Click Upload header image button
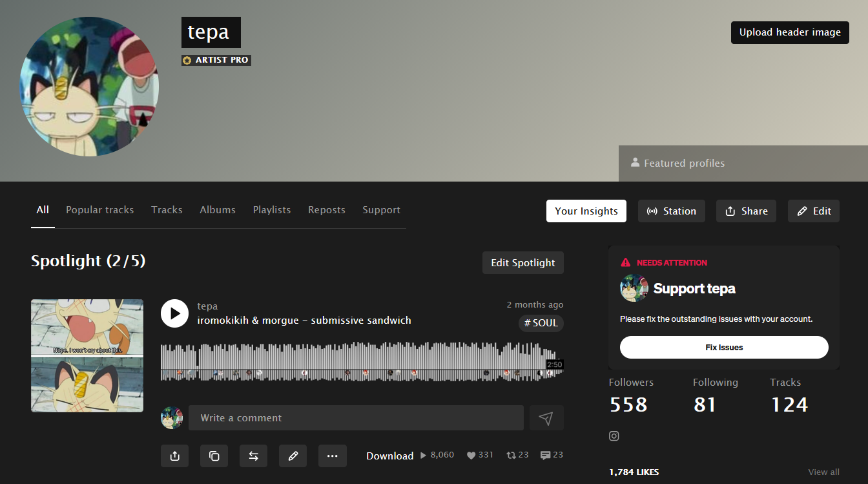Viewport: 868px width, 484px height. click(790, 32)
